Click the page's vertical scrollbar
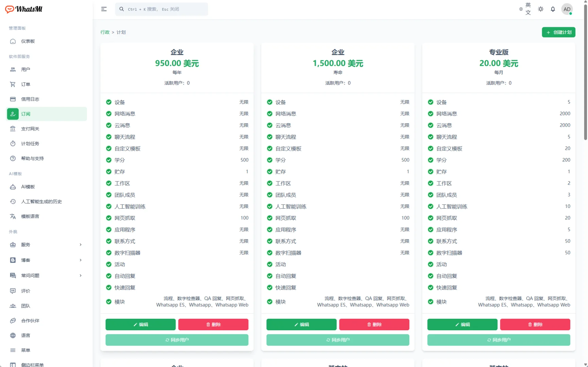 [x=585, y=71]
